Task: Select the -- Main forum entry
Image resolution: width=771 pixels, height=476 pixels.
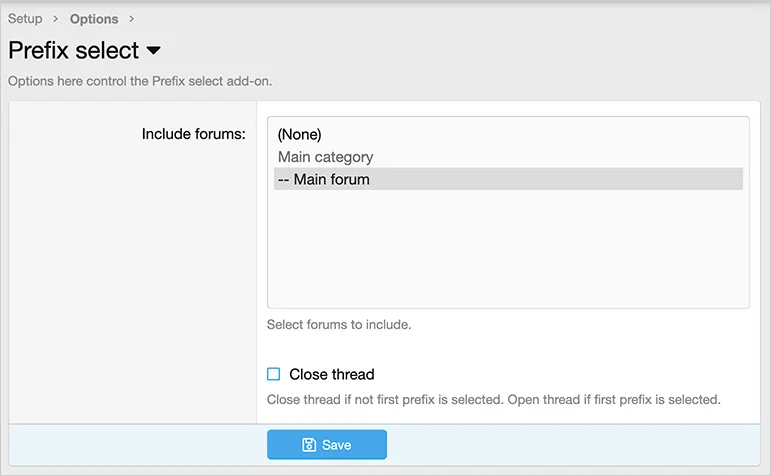Action: [x=324, y=180]
